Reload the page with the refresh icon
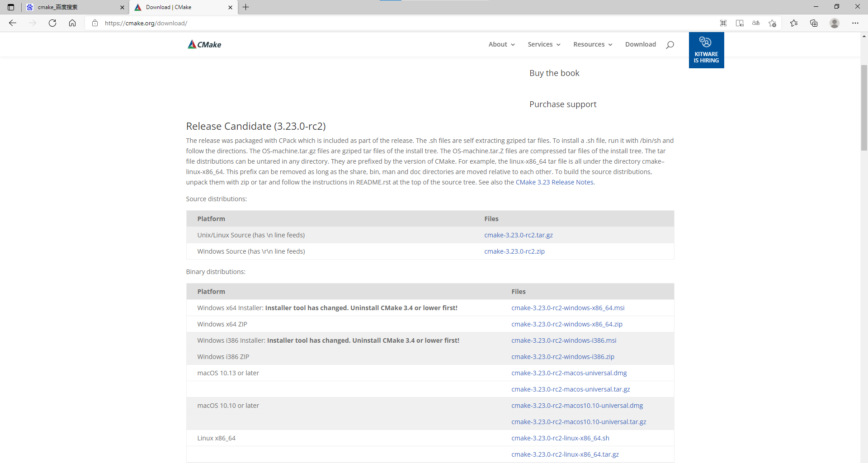Screen dimensions: 868x463 click(x=52, y=23)
